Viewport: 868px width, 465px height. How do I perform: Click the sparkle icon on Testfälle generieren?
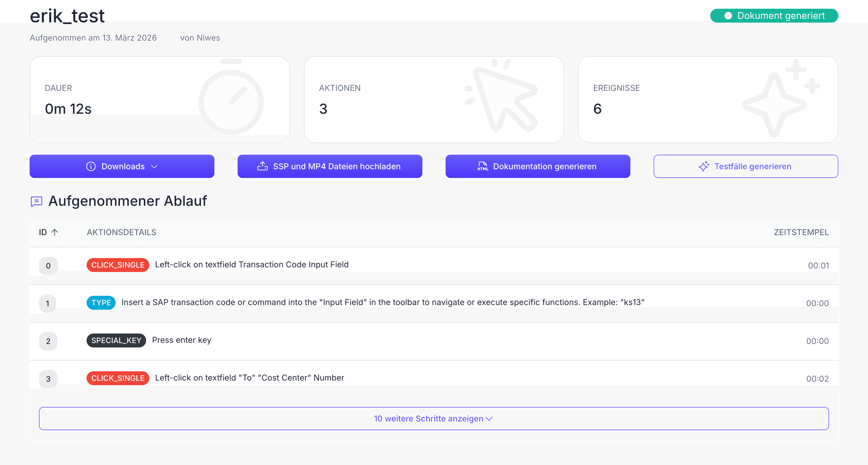(x=704, y=166)
